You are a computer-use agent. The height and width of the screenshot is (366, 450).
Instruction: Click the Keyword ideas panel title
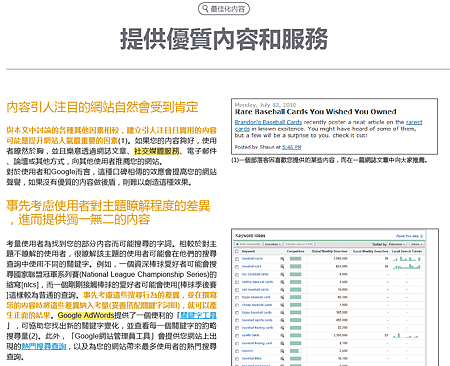coord(250,236)
